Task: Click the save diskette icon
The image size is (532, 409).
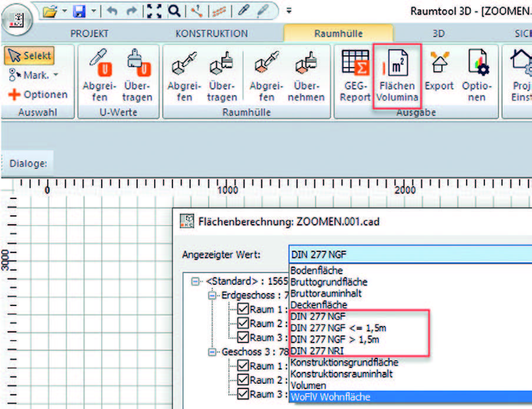Action: 79,12
